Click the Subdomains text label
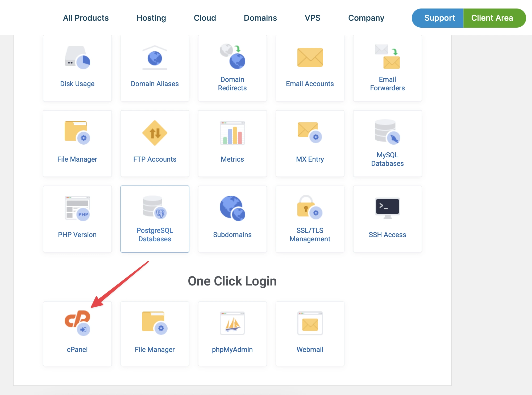Screen dimensions: 532x395 (x=232, y=235)
